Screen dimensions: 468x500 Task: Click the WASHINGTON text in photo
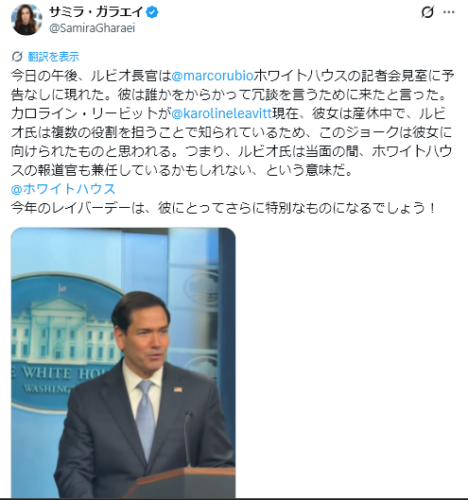(48, 388)
